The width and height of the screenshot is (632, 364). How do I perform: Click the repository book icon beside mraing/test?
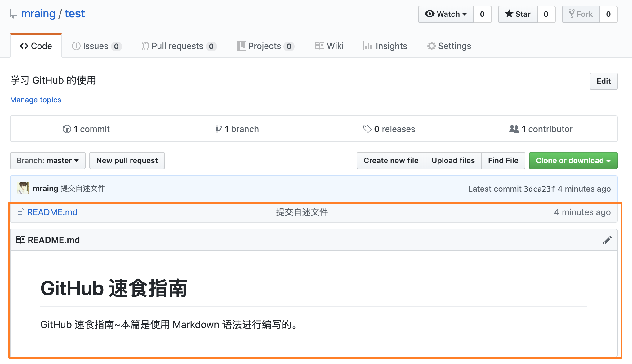[13, 13]
